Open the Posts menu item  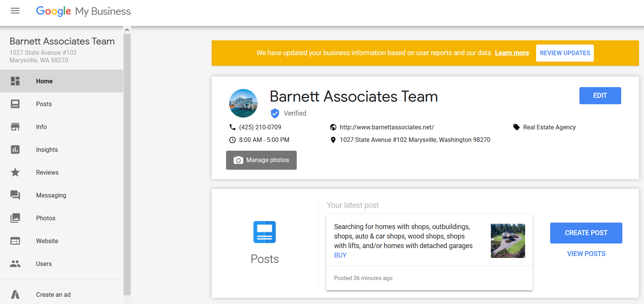62,104
